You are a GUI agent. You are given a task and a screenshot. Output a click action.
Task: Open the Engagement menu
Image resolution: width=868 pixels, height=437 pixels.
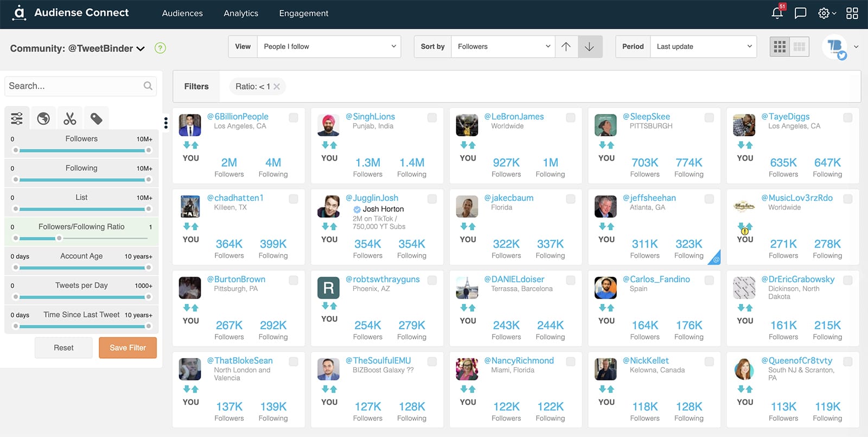[304, 13]
